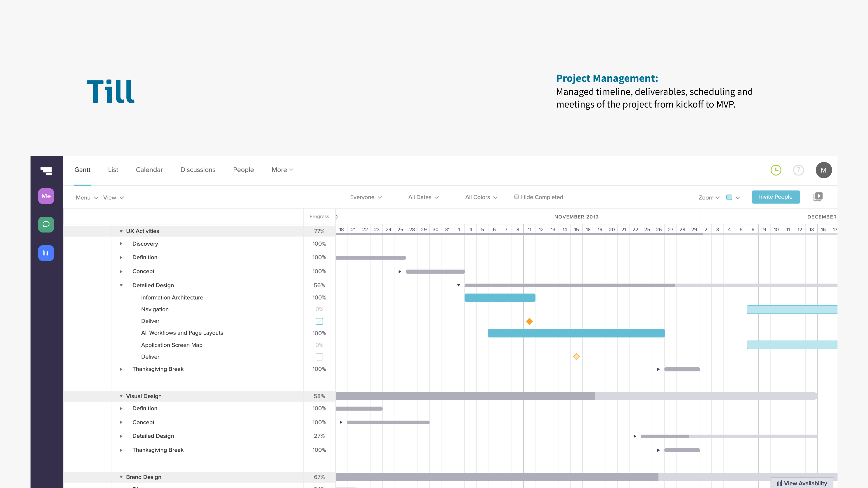The width and height of the screenshot is (868, 488).
Task: Open the help question mark icon
Action: [x=798, y=170]
